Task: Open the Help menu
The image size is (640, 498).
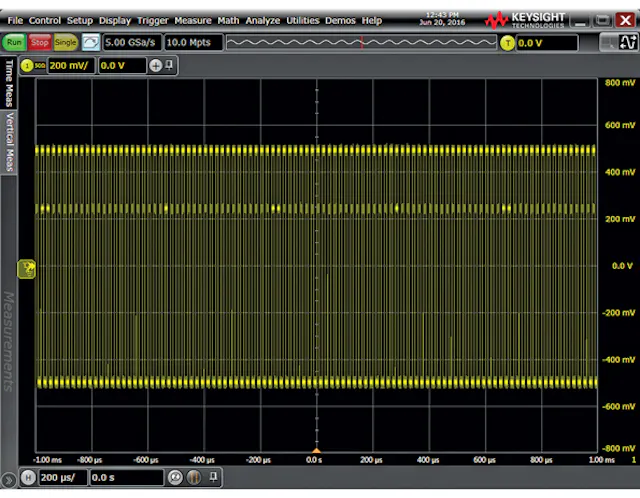Action: tap(371, 20)
